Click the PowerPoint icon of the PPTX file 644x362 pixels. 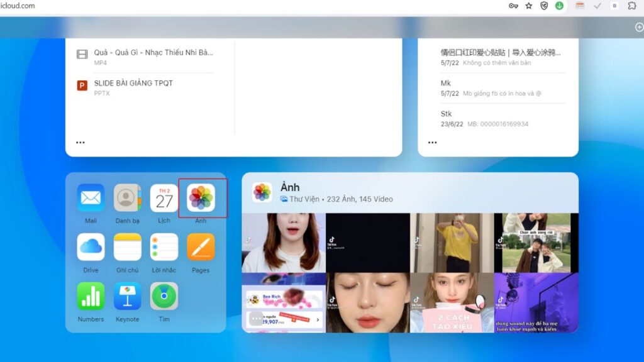pos(82,85)
